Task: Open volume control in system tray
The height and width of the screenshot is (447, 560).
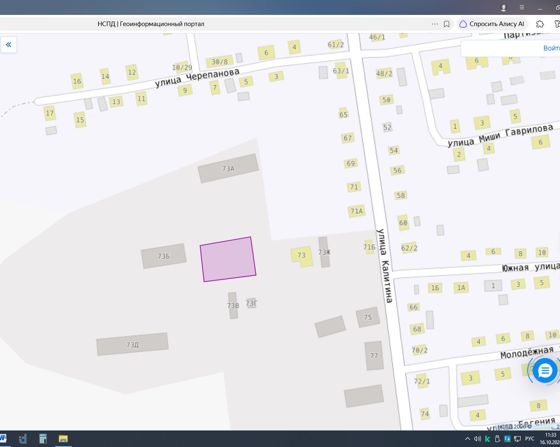Action: click(x=477, y=439)
